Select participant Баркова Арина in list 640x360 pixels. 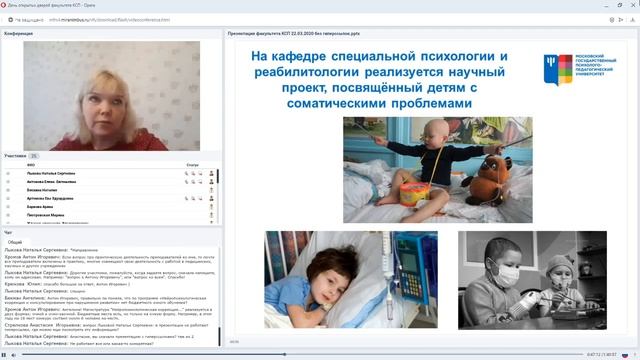pos(40,207)
